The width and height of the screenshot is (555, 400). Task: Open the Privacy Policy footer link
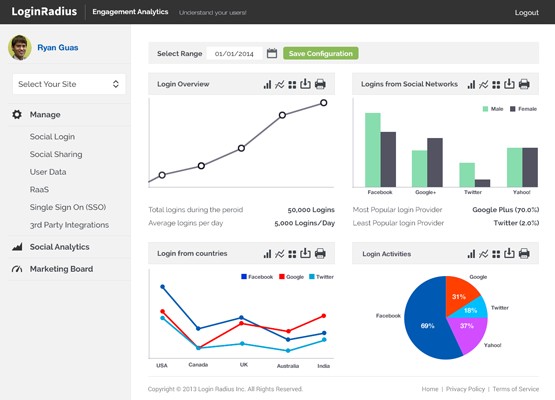pyautogui.click(x=465, y=389)
